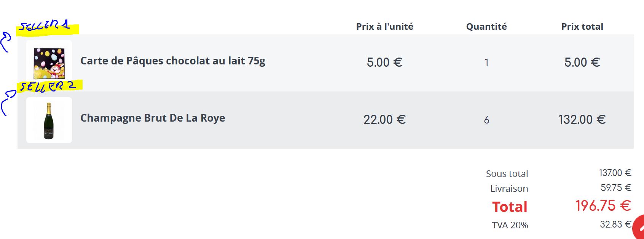
Task: Click the red floating button at bottom right
Action: pos(639,228)
